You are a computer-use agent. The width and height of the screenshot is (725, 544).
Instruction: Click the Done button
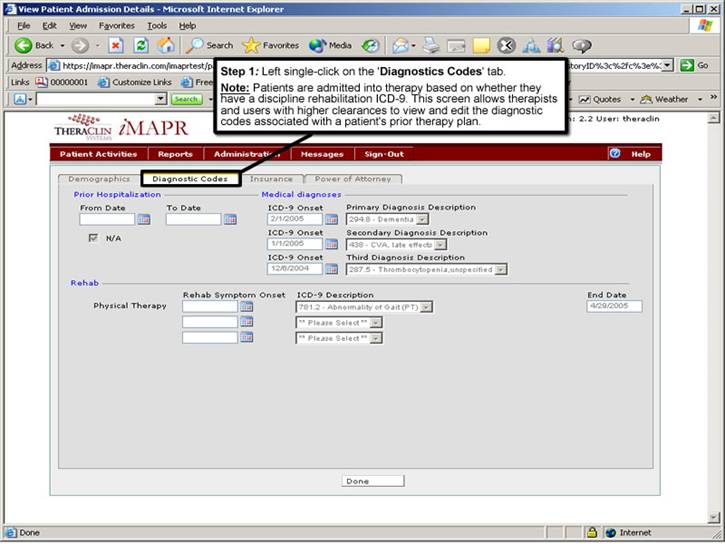tap(373, 481)
